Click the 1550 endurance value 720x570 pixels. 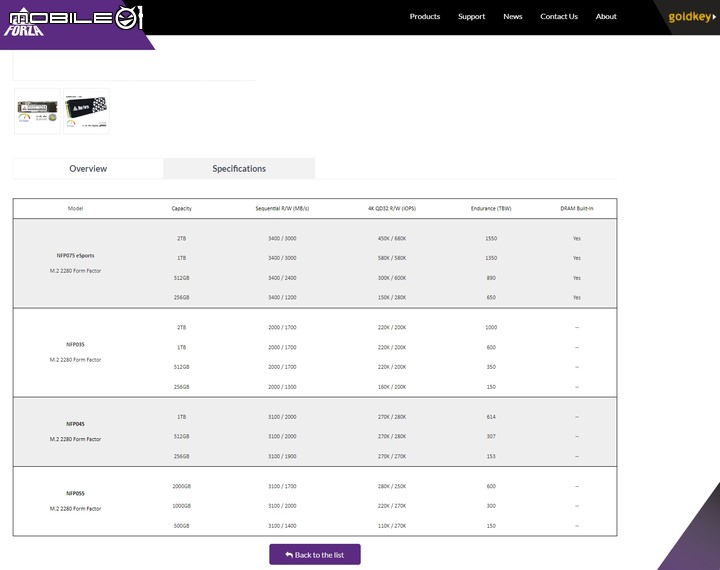pos(491,238)
